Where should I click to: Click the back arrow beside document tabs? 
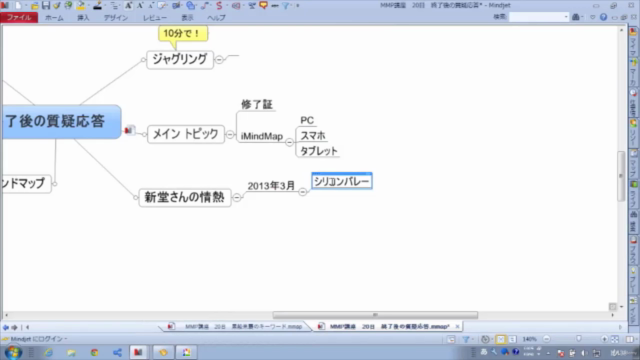[x=6, y=327]
